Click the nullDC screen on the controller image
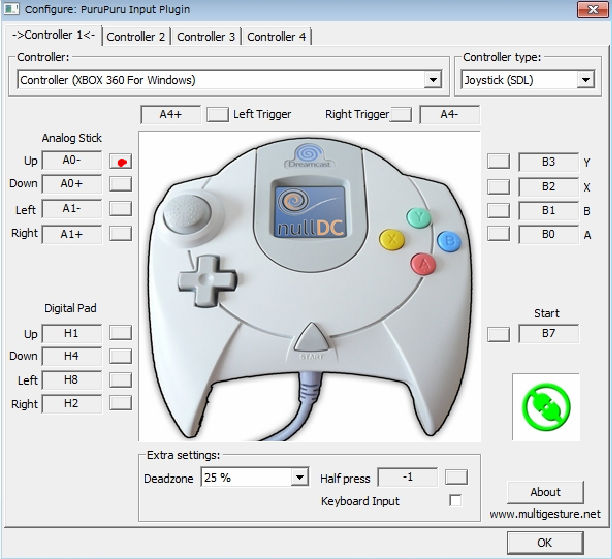 310,211
